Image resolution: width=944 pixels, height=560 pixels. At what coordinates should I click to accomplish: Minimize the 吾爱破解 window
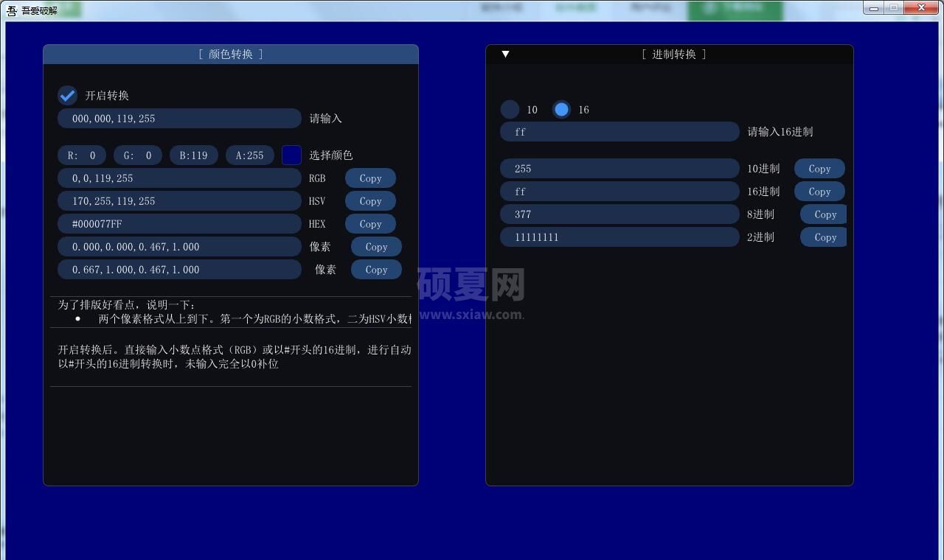pyautogui.click(x=874, y=8)
